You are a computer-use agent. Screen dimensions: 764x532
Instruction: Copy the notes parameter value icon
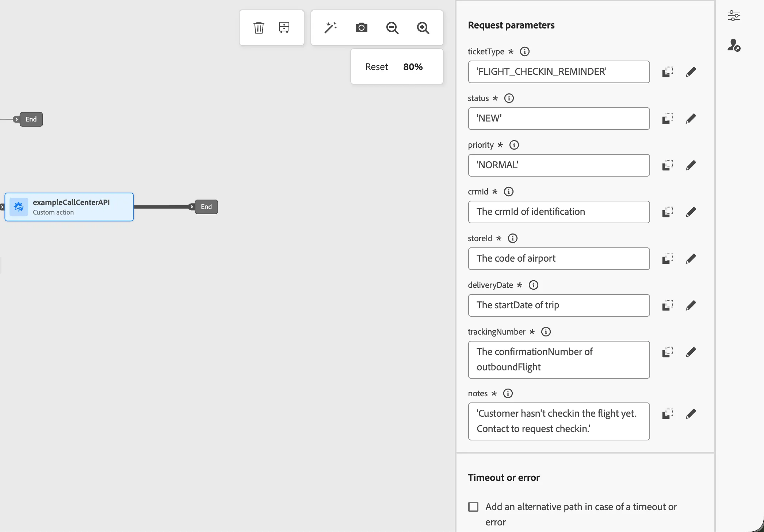click(668, 414)
